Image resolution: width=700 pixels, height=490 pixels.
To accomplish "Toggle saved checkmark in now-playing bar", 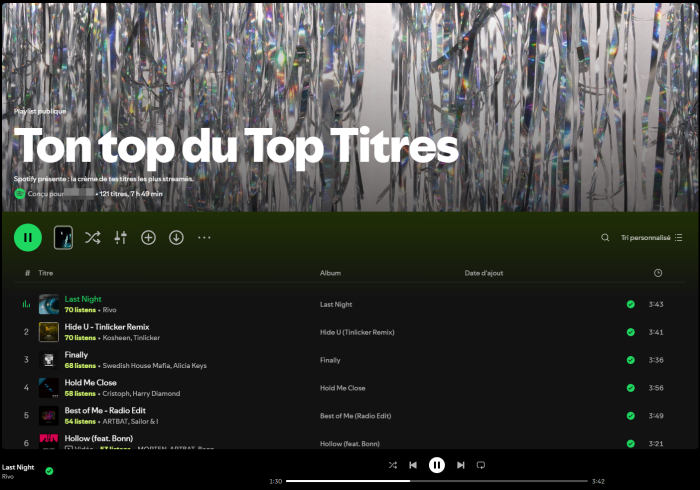I will (49, 471).
